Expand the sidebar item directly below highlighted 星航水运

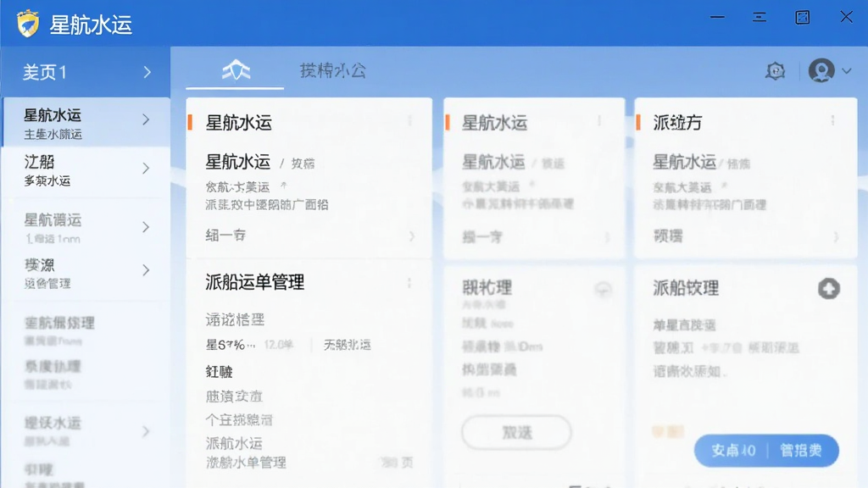[146, 169]
